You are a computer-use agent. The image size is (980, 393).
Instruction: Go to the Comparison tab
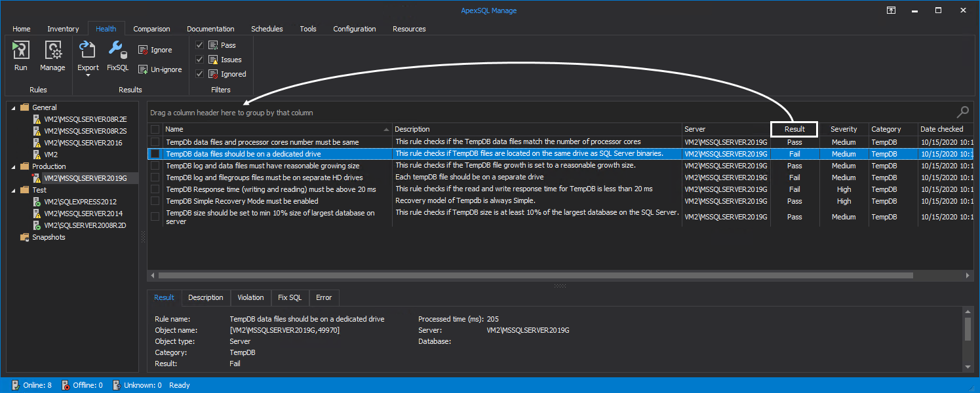pos(151,29)
